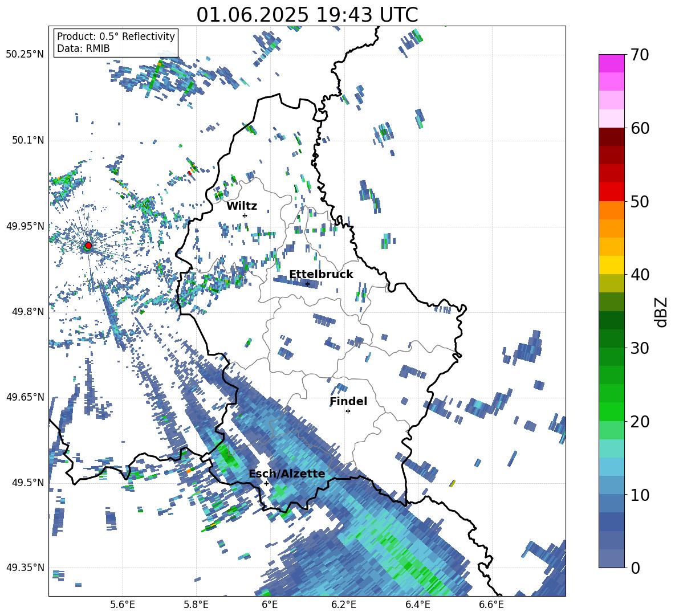Click the 6°E longitude tick label
Image resolution: width=675 pixels, height=616 pixels.
[x=270, y=605]
